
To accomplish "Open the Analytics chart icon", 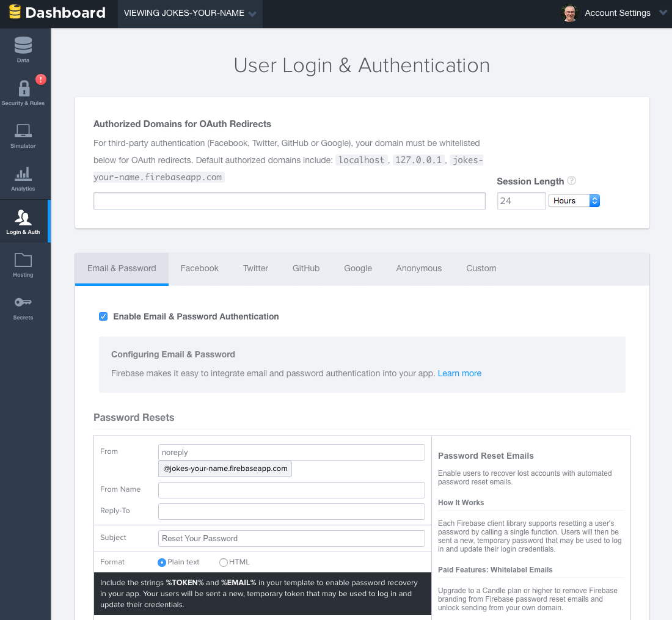I will 23,173.
